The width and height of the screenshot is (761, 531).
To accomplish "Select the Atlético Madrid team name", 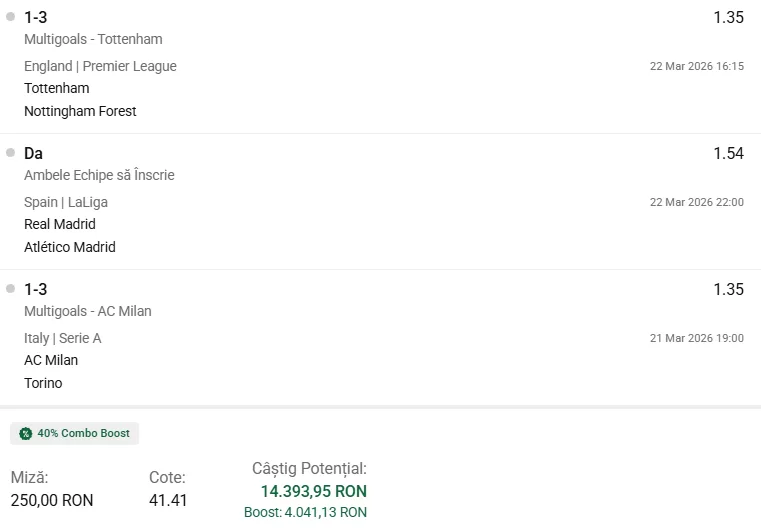I will pyautogui.click(x=70, y=247).
